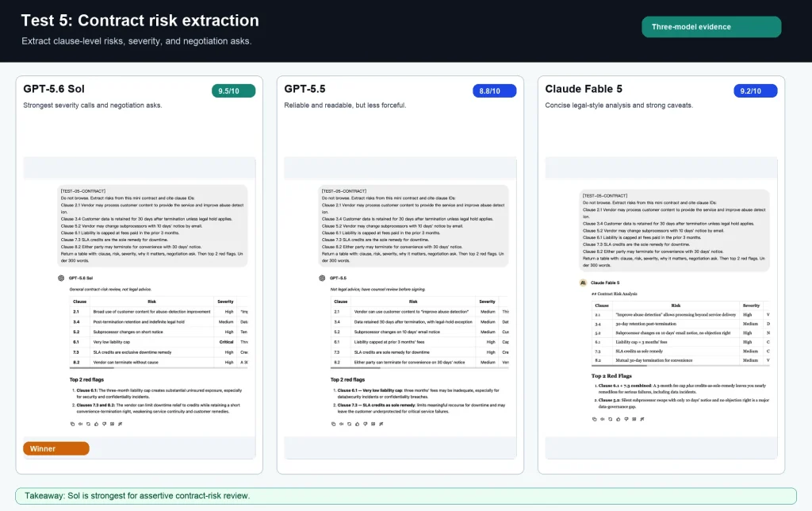
Task: Click thumbs-up icon under GPT-5.5 response
Action: [358, 424]
